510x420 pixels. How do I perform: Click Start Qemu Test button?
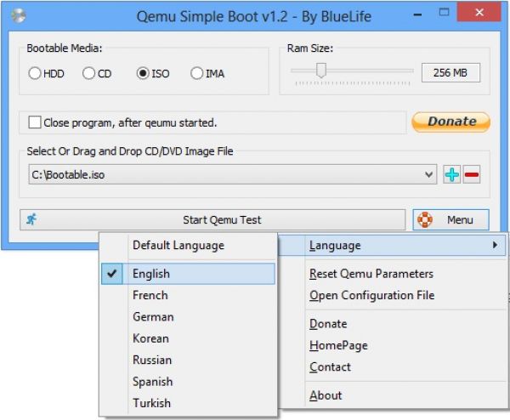click(222, 219)
